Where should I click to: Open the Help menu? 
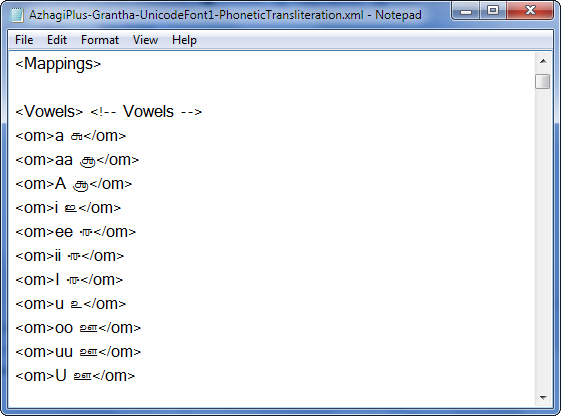tap(184, 40)
